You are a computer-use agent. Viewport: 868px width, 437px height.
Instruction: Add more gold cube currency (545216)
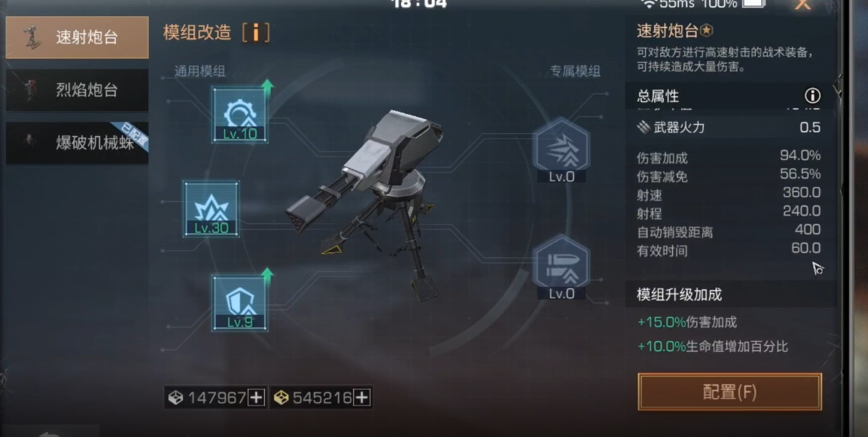pos(362,397)
